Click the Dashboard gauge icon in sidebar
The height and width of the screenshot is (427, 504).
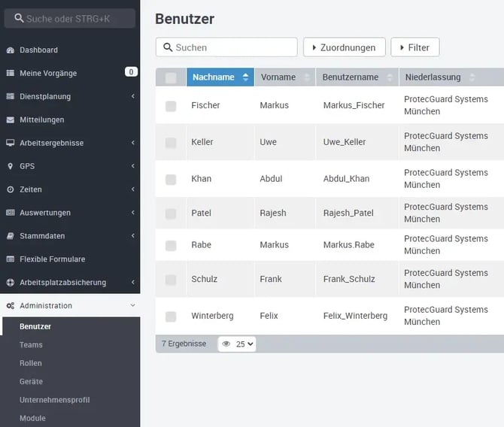(x=11, y=50)
